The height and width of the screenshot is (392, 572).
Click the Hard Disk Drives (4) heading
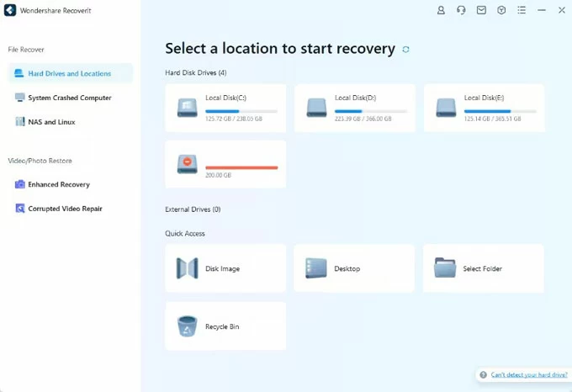pos(195,73)
